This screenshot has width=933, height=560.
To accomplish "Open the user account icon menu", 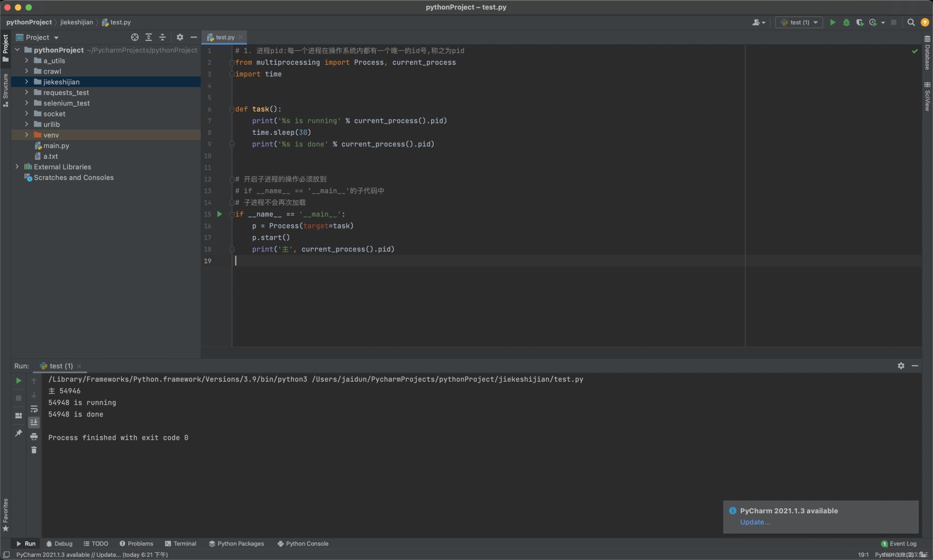I will coord(759,22).
